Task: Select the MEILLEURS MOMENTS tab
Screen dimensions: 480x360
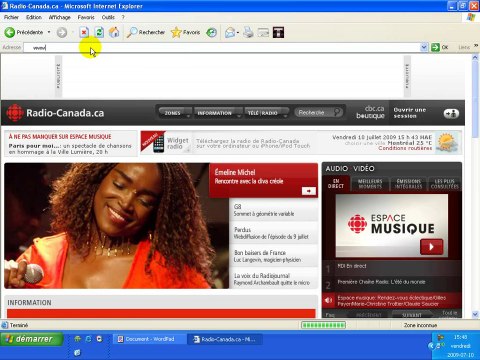Action: [x=370, y=184]
